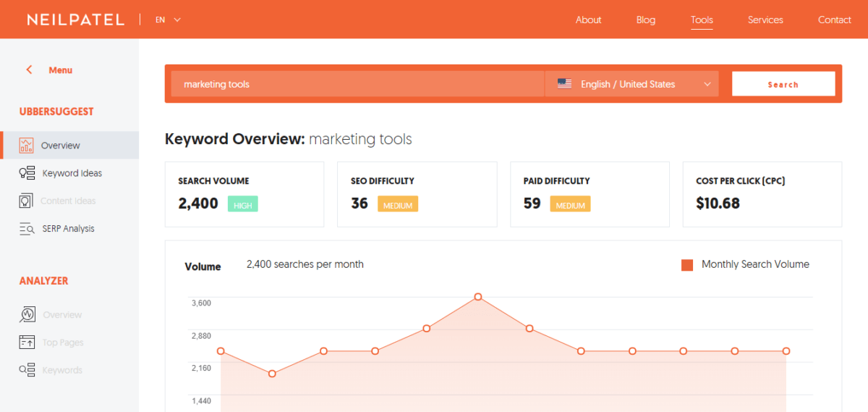Open the Contact page
This screenshot has height=412, width=868.
pos(835,20)
